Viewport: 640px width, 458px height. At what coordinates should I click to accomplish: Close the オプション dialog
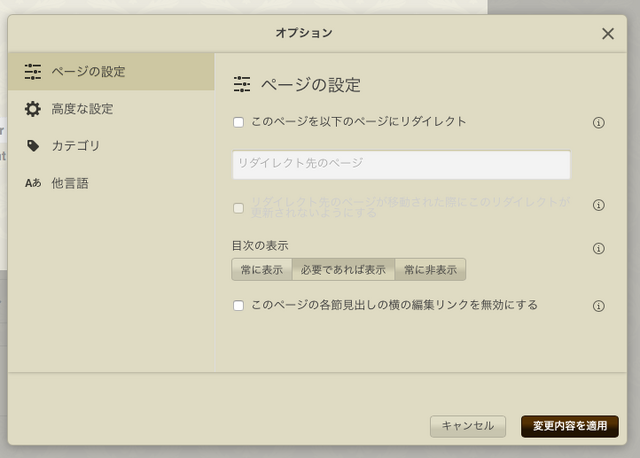tap(608, 33)
